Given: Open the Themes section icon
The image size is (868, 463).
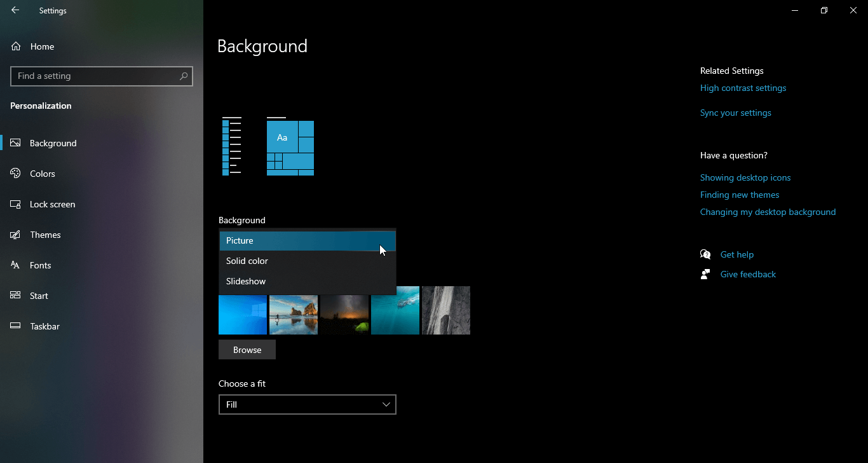Looking at the screenshot, I should [x=15, y=234].
